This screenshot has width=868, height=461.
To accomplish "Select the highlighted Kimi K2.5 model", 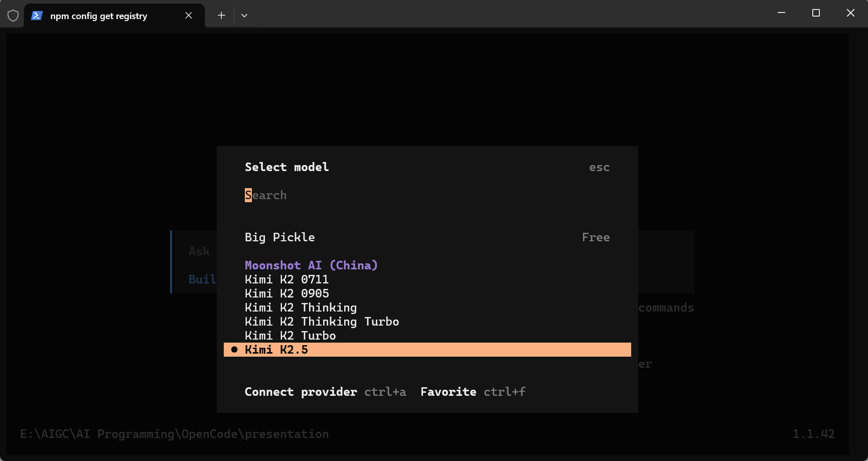I will coord(427,350).
